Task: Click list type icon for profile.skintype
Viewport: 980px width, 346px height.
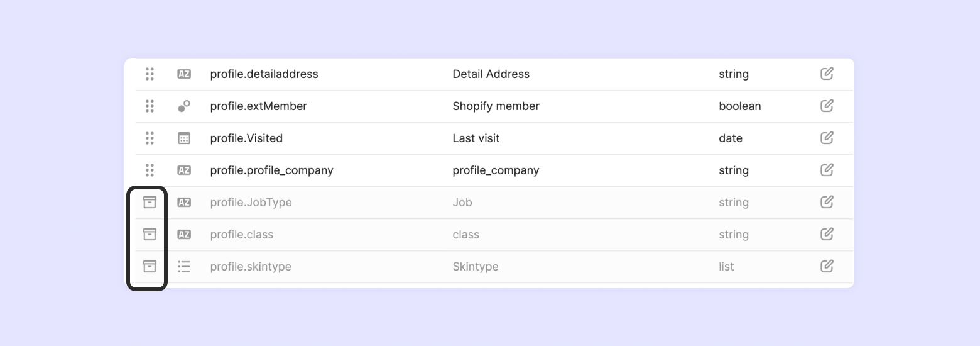Action: tap(184, 266)
